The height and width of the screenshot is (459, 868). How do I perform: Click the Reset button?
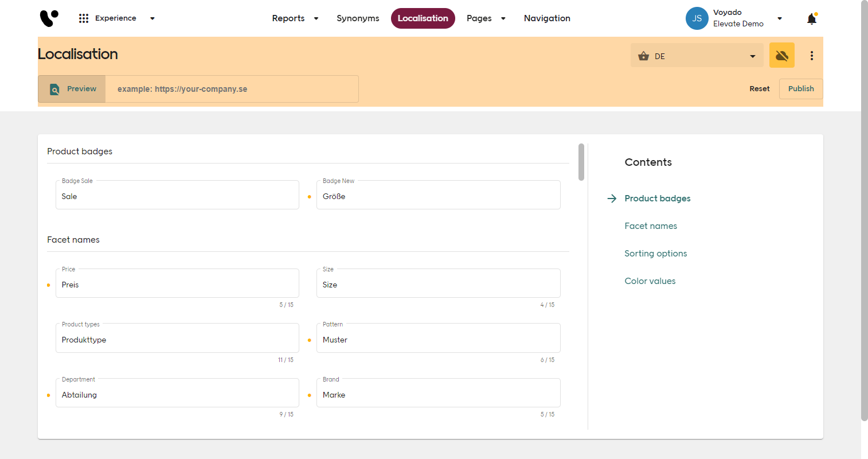click(x=760, y=88)
